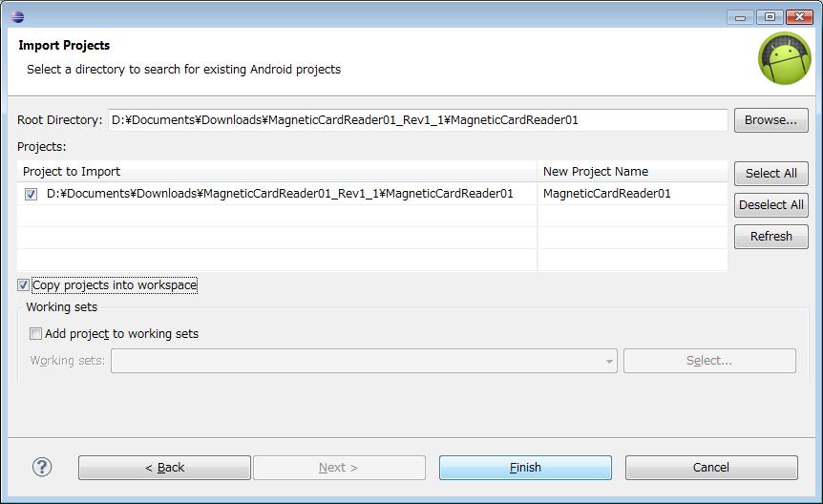Screen dimensions: 823x504
Task: Refresh the projects list
Action: pos(771,237)
